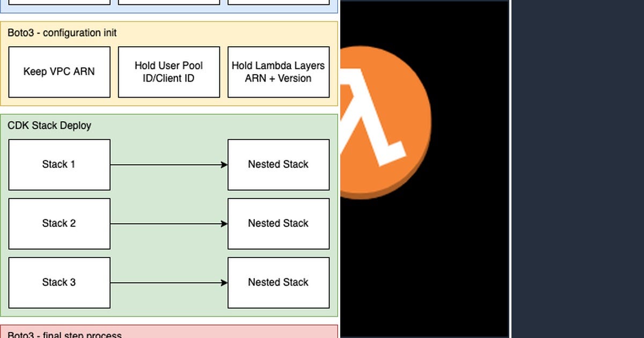Select the Hold Lambda Layers ARN + Version box
Image resolution: width=644 pixels, height=338 pixels.
tap(279, 72)
